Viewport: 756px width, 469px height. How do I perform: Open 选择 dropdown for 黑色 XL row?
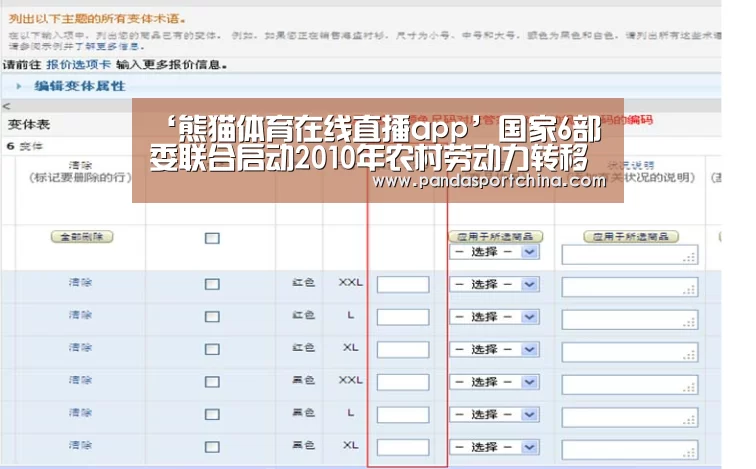(x=494, y=447)
